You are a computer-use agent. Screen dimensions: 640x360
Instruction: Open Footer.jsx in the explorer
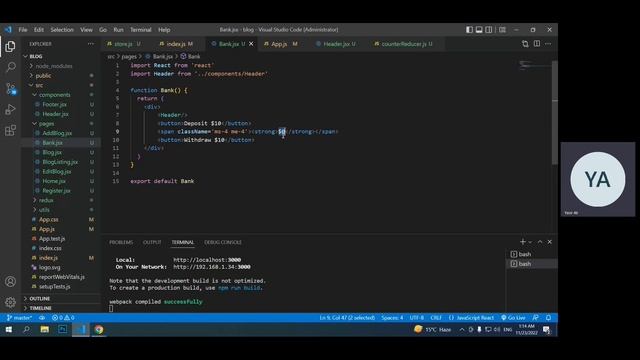(x=55, y=104)
